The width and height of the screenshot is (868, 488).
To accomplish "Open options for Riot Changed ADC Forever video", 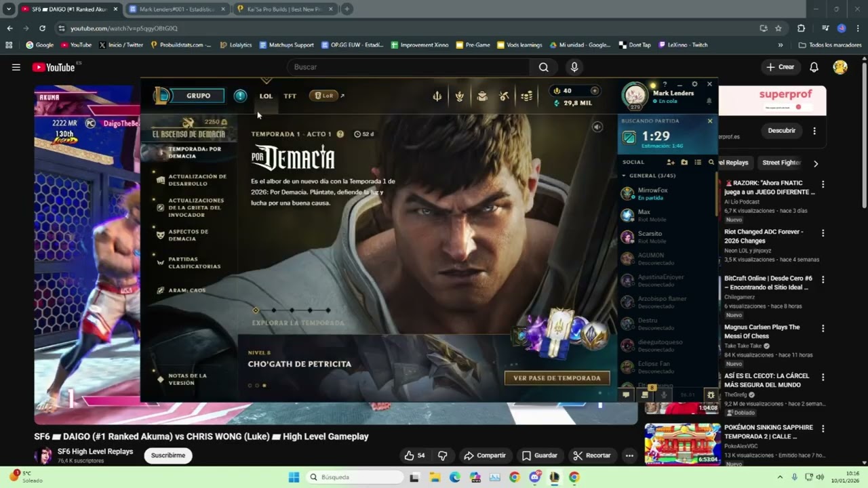I will point(823,233).
